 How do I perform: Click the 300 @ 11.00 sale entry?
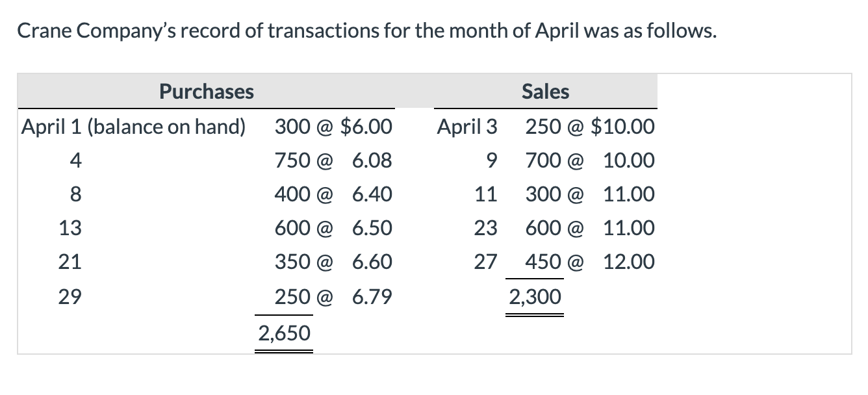click(590, 194)
